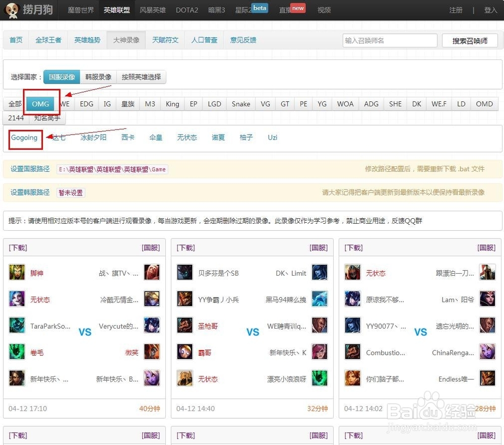
Task: Click 搜索召唤师 search button
Action: coord(470,41)
